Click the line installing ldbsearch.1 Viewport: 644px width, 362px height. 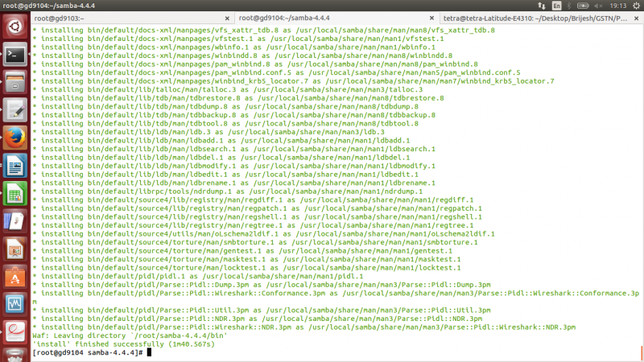233,149
